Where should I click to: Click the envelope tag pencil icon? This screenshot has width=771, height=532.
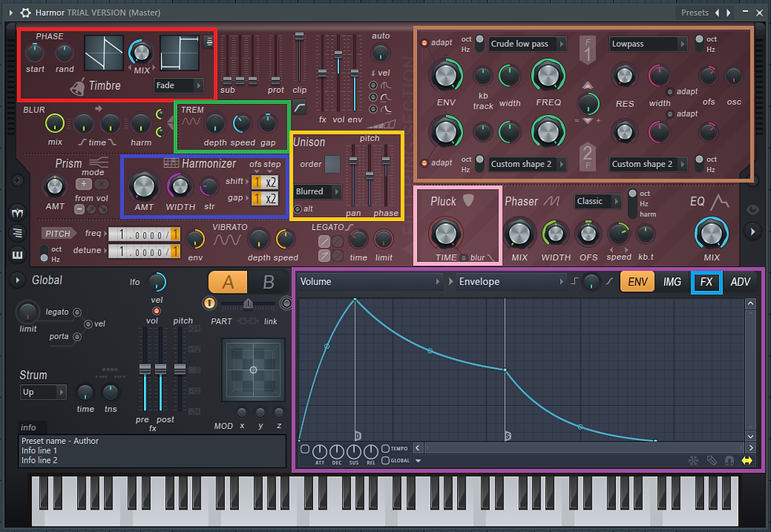(711, 460)
